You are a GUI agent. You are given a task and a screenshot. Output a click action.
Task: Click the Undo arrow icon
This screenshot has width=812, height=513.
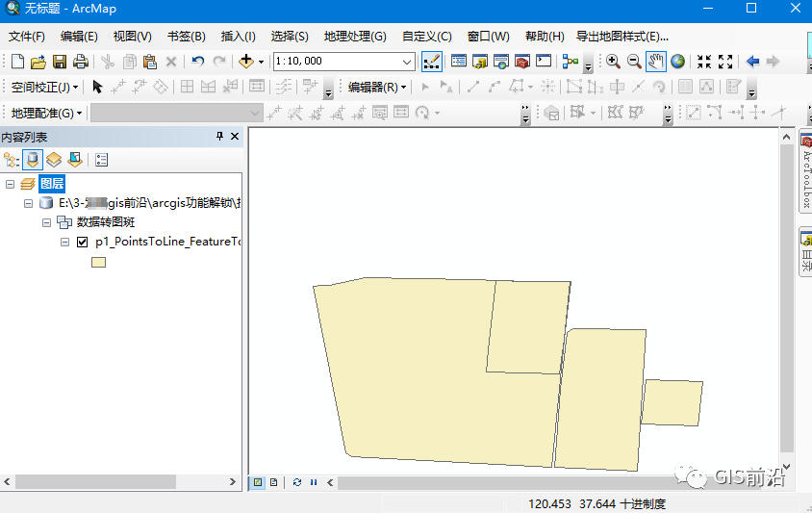(198, 62)
